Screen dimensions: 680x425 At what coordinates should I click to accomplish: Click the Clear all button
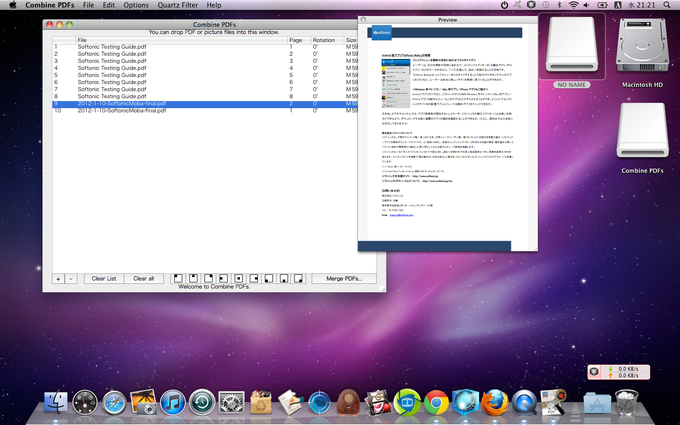click(144, 278)
